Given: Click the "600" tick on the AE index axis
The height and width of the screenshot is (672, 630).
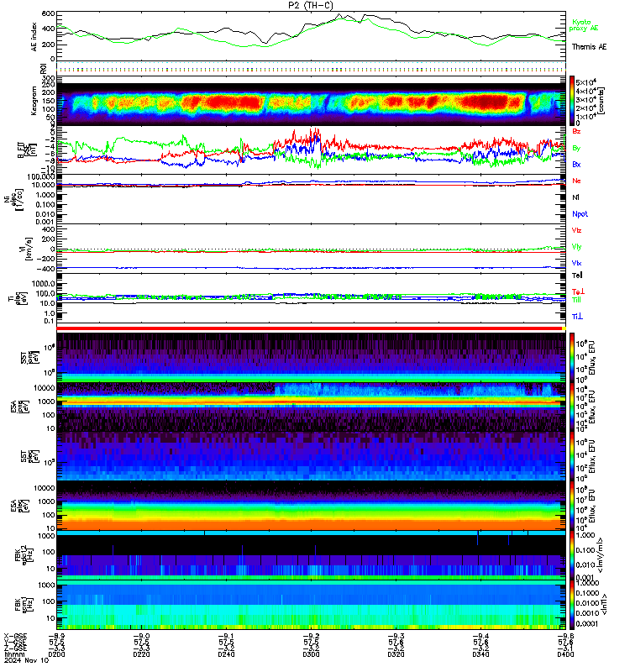Looking at the screenshot, I should click(x=49, y=13).
